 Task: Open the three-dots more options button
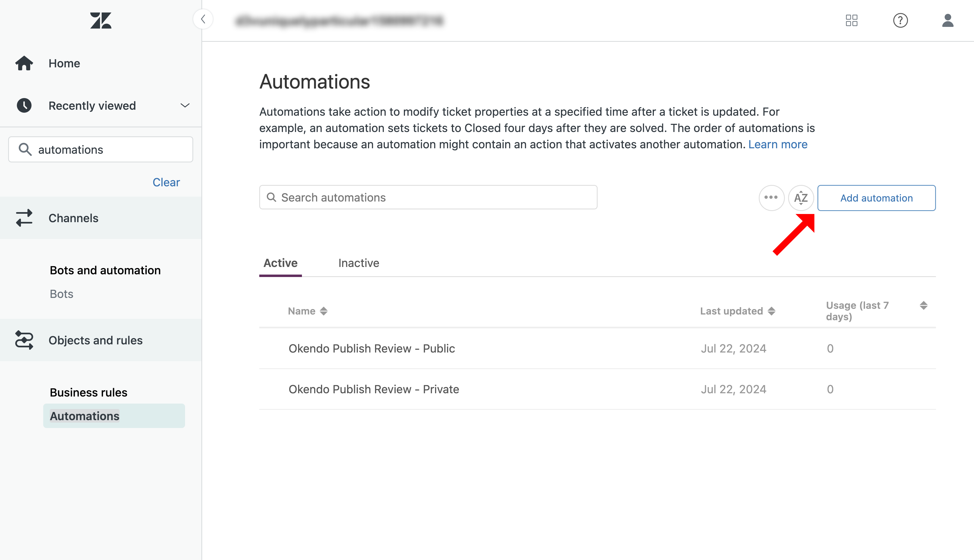771,198
